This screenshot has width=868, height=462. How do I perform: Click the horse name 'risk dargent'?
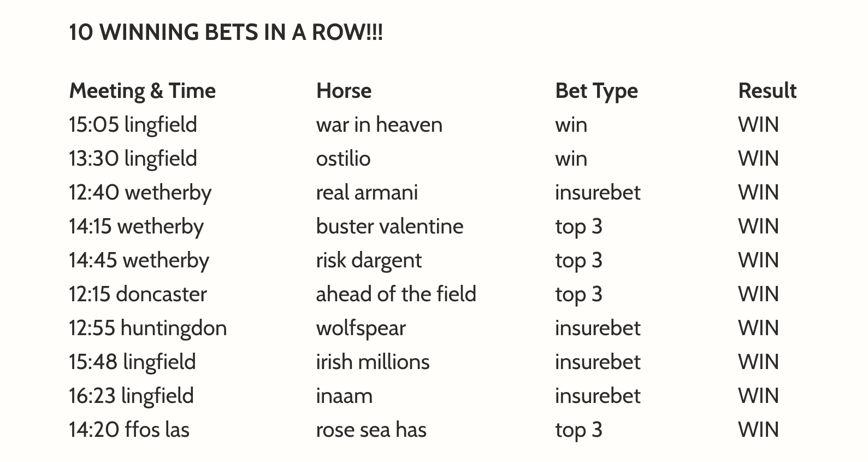tap(369, 260)
